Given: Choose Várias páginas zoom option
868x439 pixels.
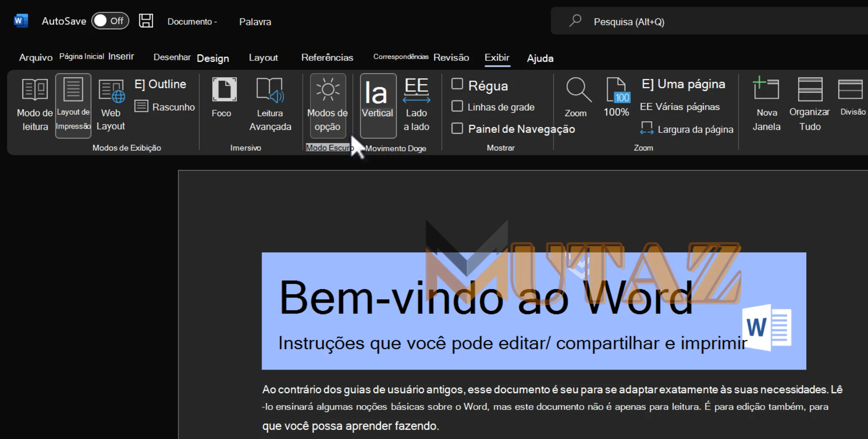Looking at the screenshot, I should click(680, 107).
